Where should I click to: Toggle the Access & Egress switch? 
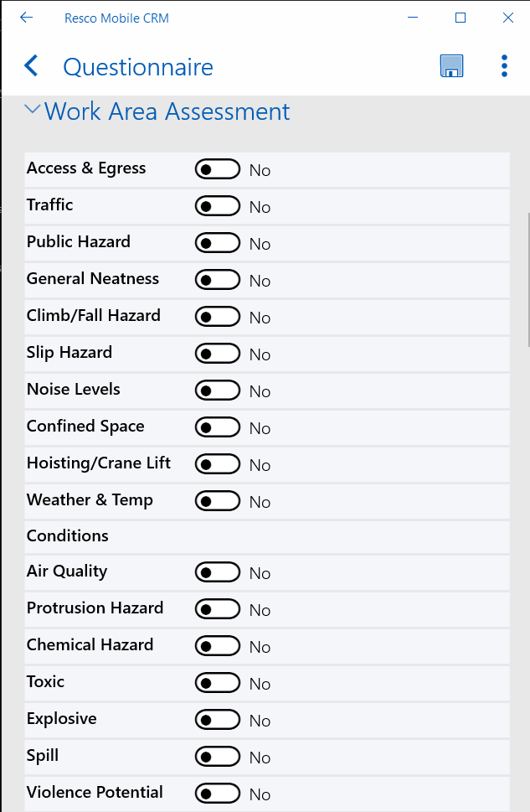pos(218,168)
